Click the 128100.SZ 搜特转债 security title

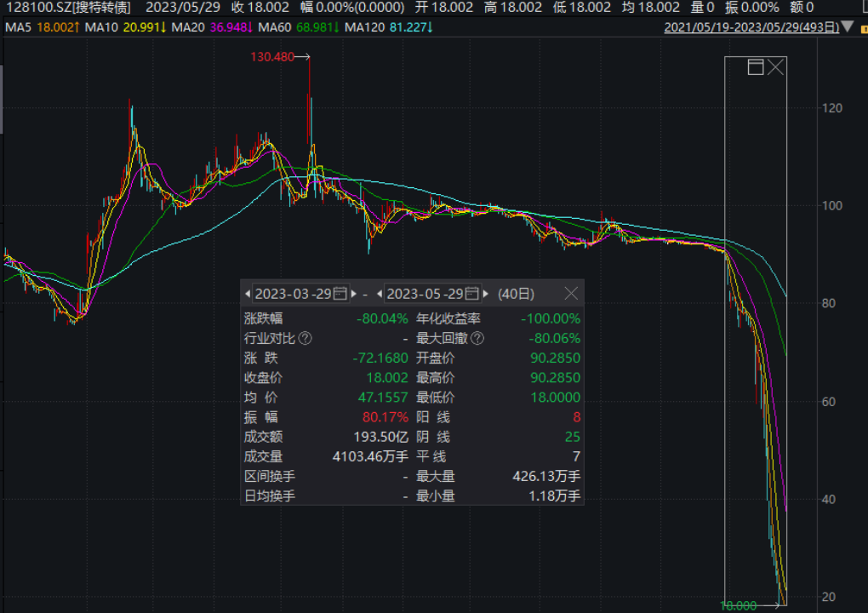[x=68, y=8]
